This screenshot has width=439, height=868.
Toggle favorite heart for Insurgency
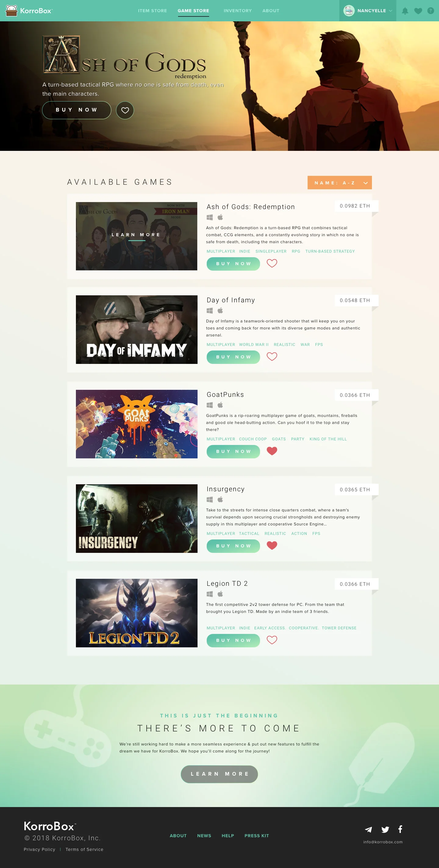coord(272,545)
